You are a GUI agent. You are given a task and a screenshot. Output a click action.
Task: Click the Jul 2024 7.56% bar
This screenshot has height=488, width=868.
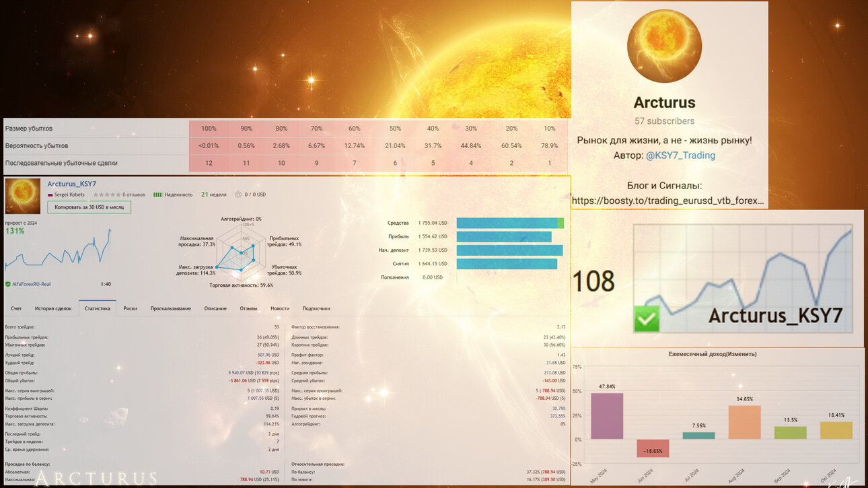pos(698,435)
